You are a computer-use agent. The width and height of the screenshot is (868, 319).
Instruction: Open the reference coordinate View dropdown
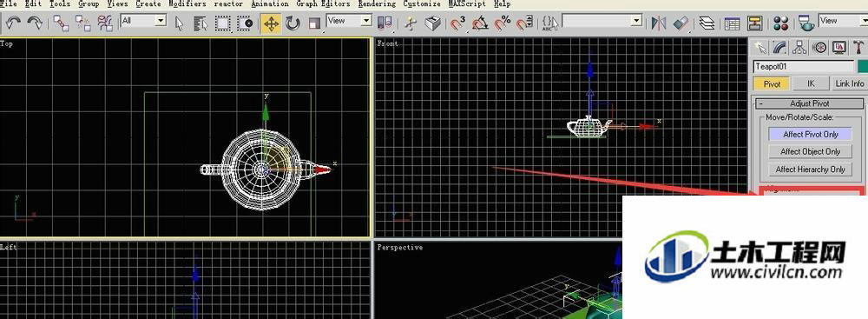349,21
